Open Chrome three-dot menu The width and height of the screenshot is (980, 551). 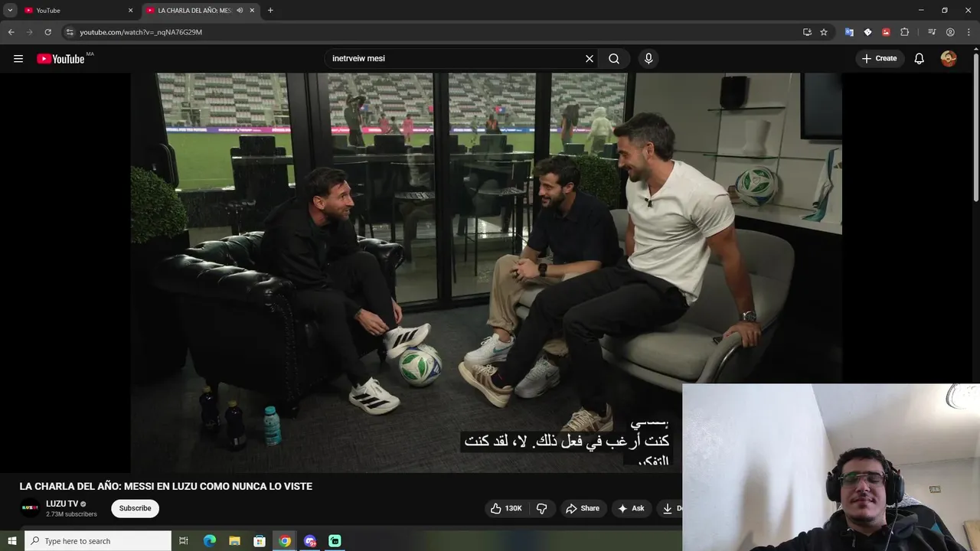(x=969, y=32)
